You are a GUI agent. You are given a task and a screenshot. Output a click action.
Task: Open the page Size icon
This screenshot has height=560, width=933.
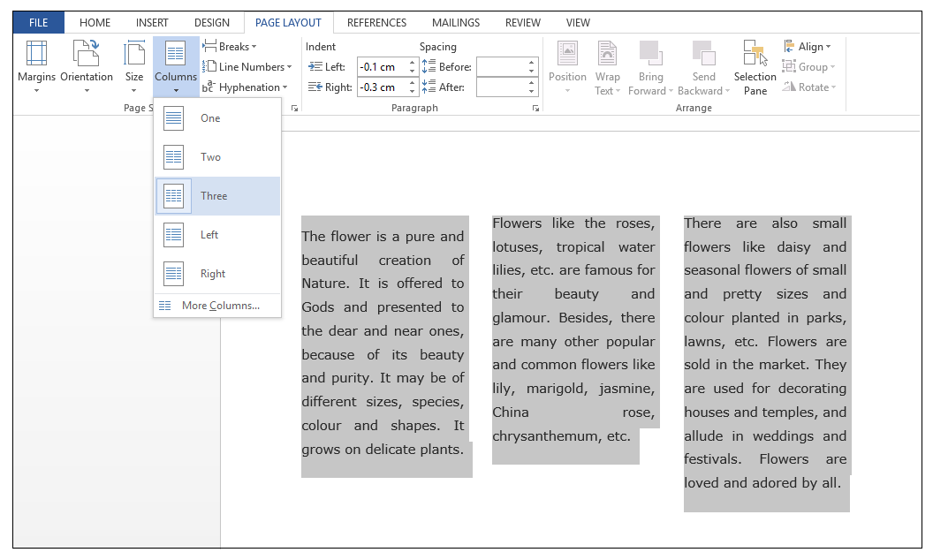134,54
